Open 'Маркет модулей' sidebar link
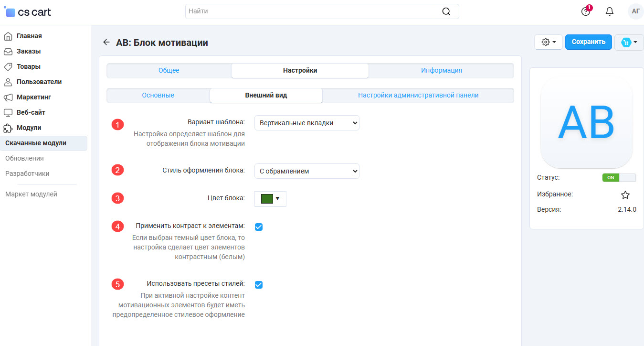The height and width of the screenshot is (346, 644). 31,194
